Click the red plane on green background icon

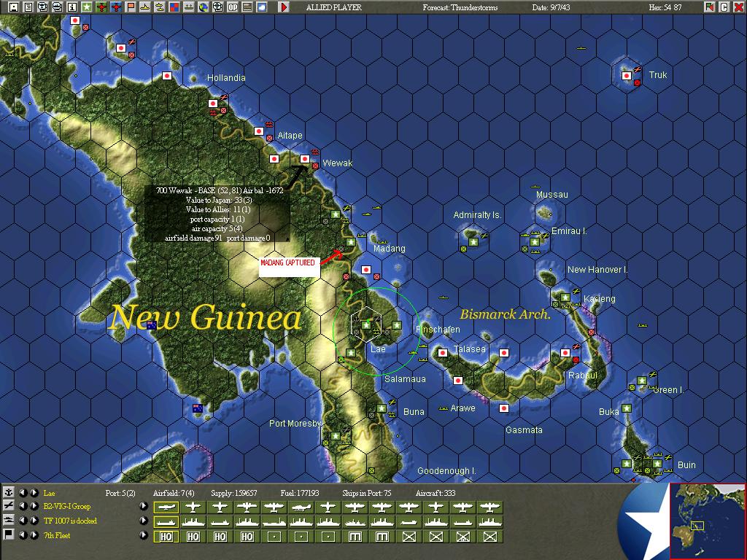101,7
